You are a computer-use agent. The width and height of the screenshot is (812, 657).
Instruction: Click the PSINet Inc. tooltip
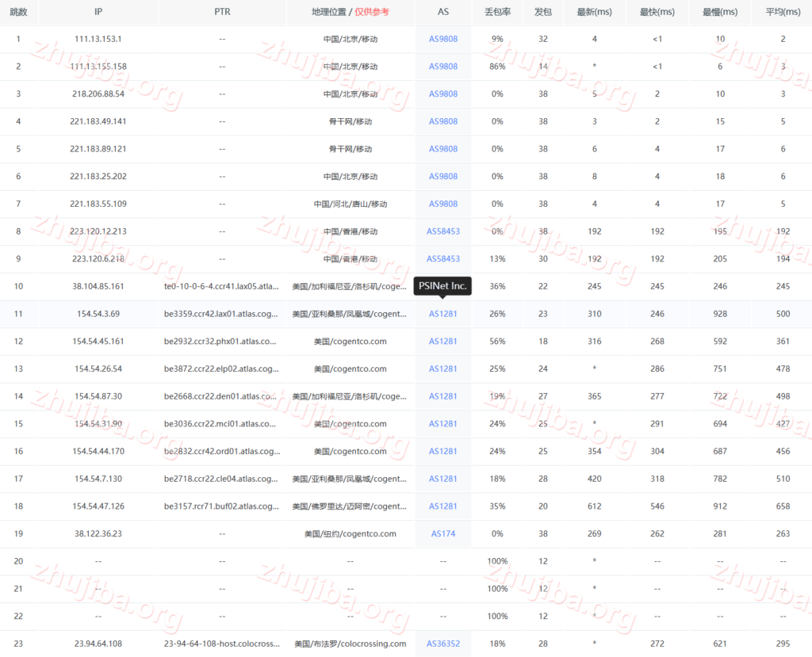point(443,286)
